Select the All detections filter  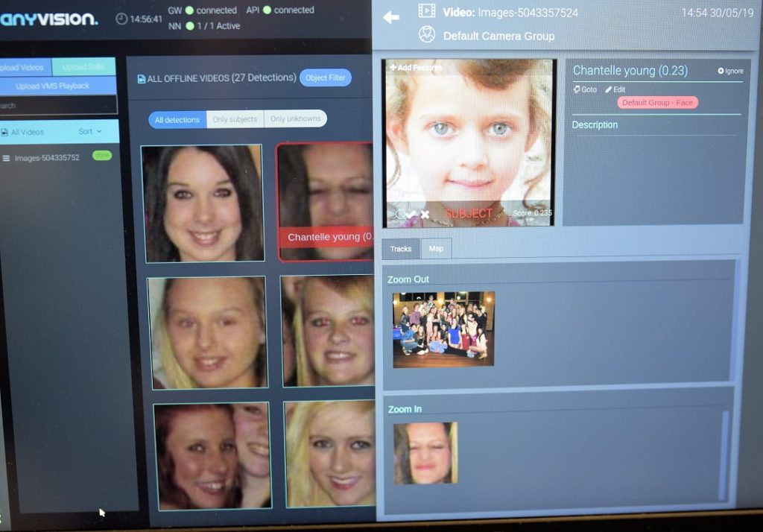coord(177,119)
